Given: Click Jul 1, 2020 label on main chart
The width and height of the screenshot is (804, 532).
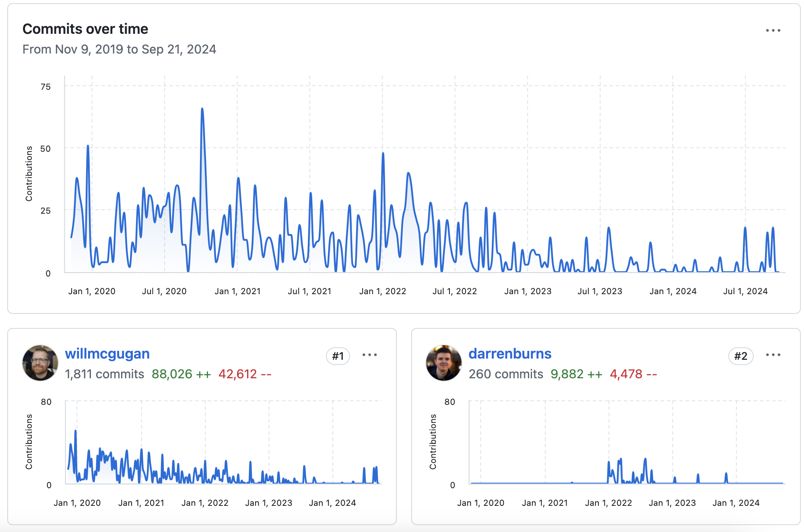Looking at the screenshot, I should (x=164, y=291).
